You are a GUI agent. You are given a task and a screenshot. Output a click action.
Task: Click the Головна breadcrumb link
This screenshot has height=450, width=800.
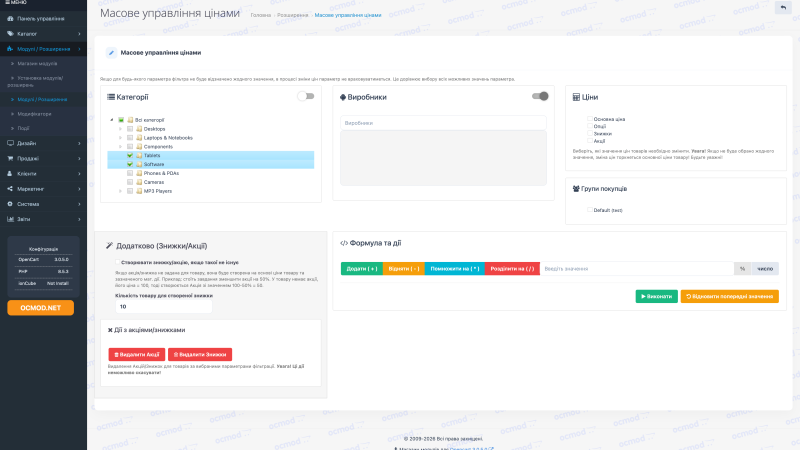click(x=261, y=15)
